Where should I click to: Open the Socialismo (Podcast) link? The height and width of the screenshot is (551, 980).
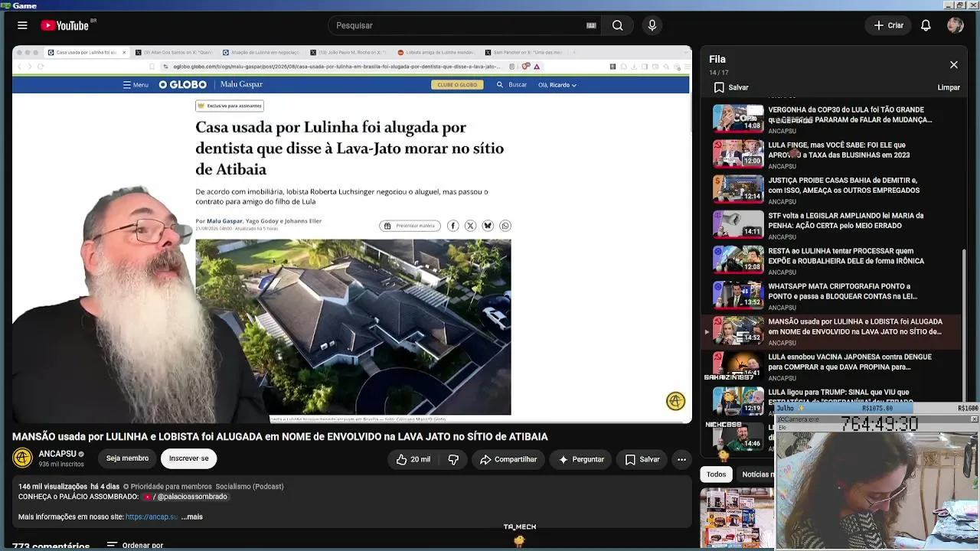(x=250, y=487)
